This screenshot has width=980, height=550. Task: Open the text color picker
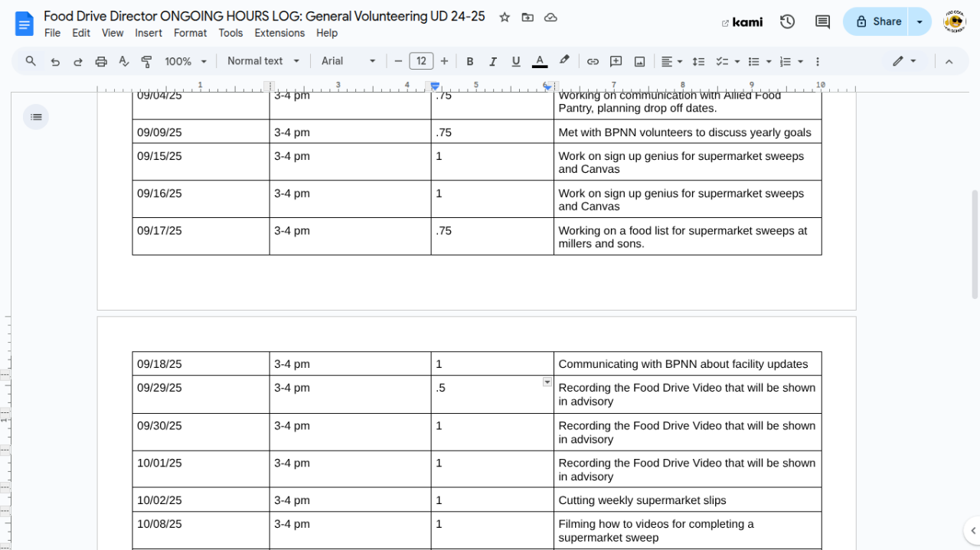point(540,61)
